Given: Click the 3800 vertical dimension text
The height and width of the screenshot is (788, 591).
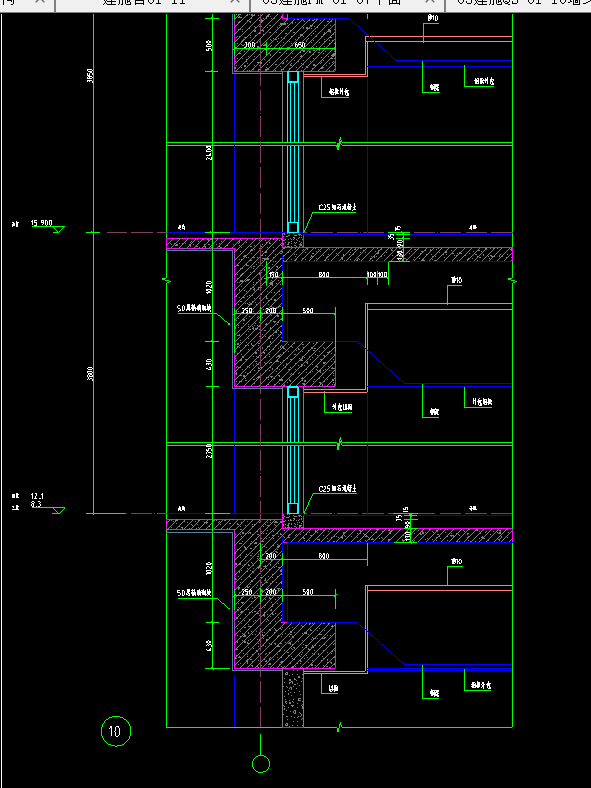Looking at the screenshot, I should click(90, 373).
